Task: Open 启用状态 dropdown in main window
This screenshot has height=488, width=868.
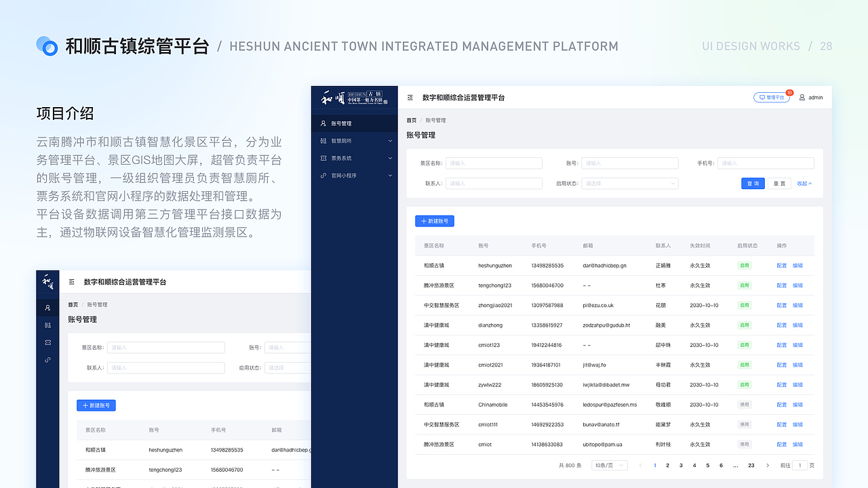Action: tap(630, 183)
